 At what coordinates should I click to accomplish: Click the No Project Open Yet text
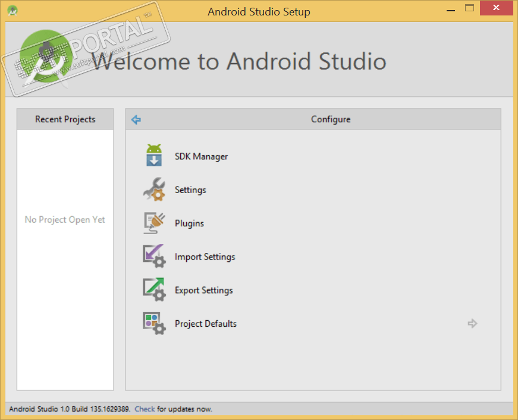(65, 220)
